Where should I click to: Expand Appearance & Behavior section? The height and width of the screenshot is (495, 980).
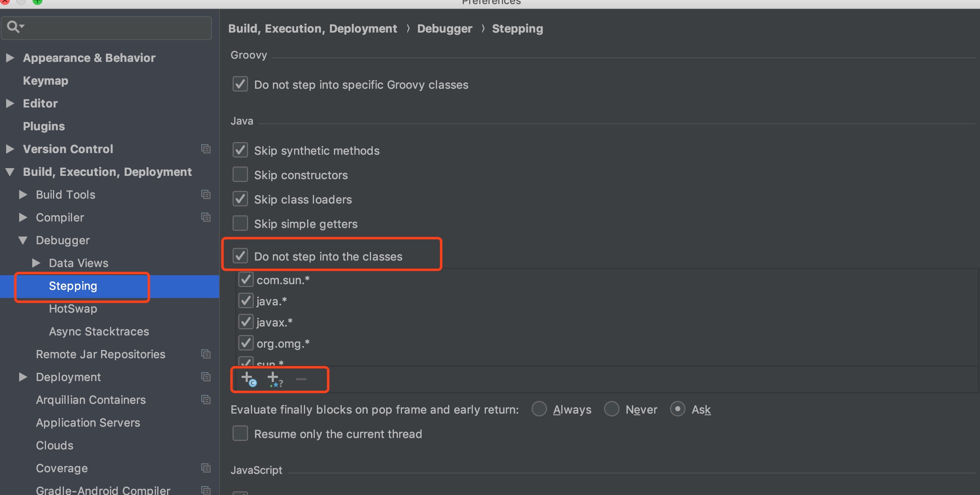tap(10, 58)
